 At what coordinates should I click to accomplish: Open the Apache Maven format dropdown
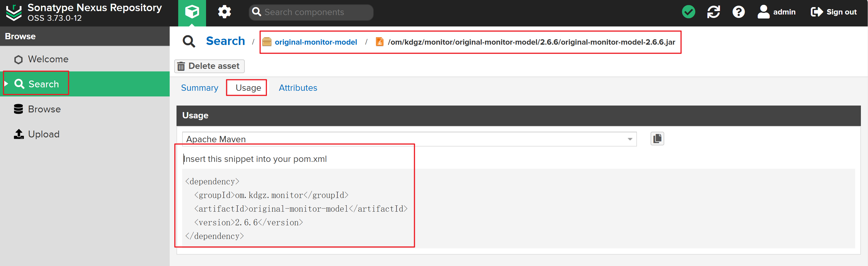point(409,139)
